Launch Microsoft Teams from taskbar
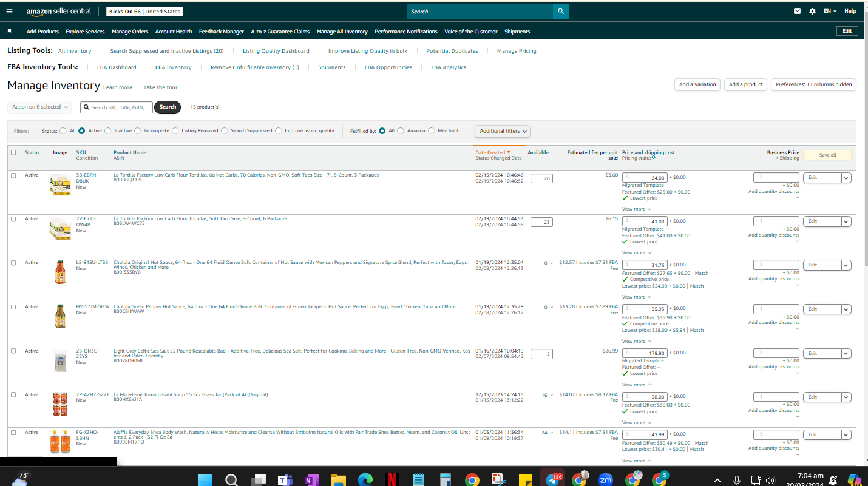This screenshot has height=486, width=868. (285, 479)
